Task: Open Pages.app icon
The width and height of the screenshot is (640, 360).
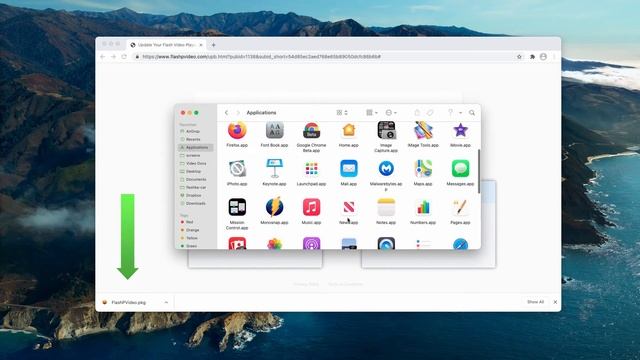Action: [460, 207]
